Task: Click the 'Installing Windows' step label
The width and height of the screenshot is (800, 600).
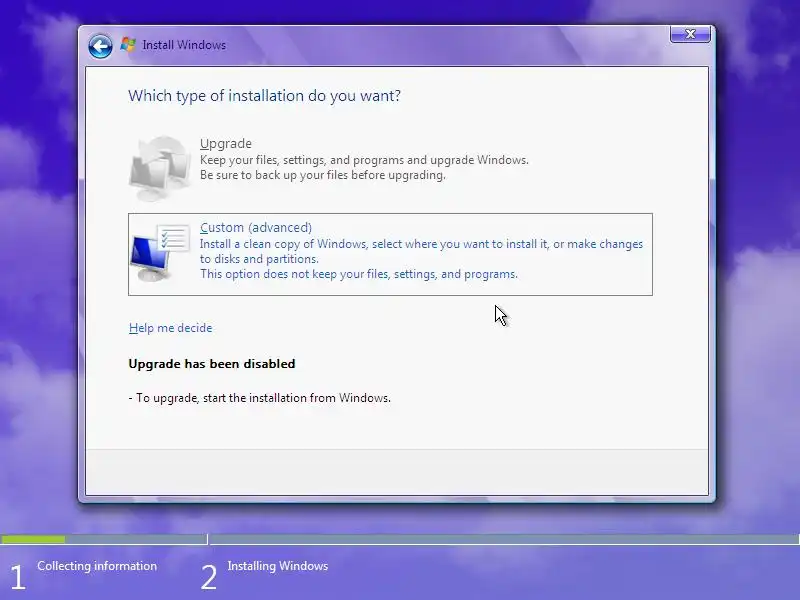Action: (x=278, y=566)
